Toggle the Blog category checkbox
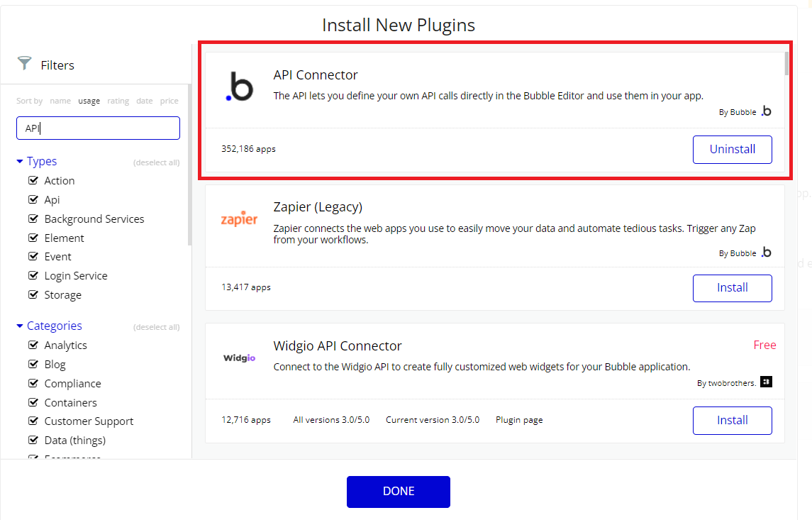Screen dimensions: 812x520 click(33, 364)
